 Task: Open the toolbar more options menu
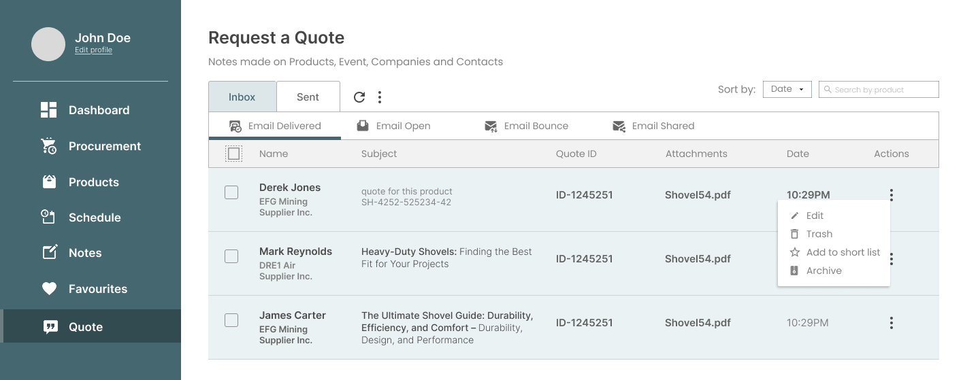click(x=380, y=97)
